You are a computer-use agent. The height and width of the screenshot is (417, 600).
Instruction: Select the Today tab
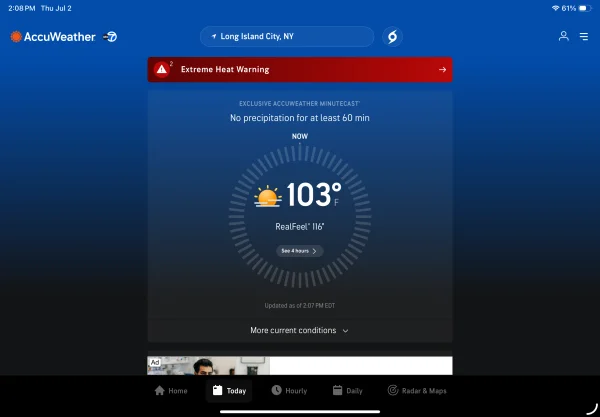[x=229, y=391]
